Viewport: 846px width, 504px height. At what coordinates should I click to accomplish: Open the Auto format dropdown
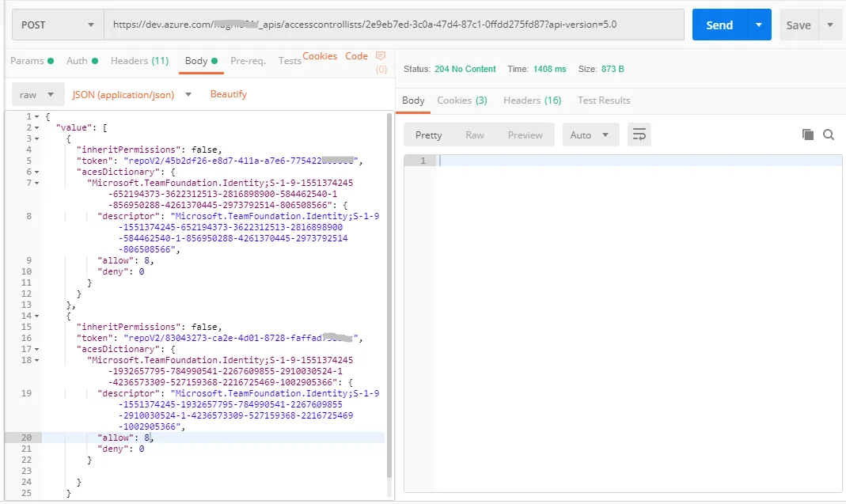pos(590,135)
